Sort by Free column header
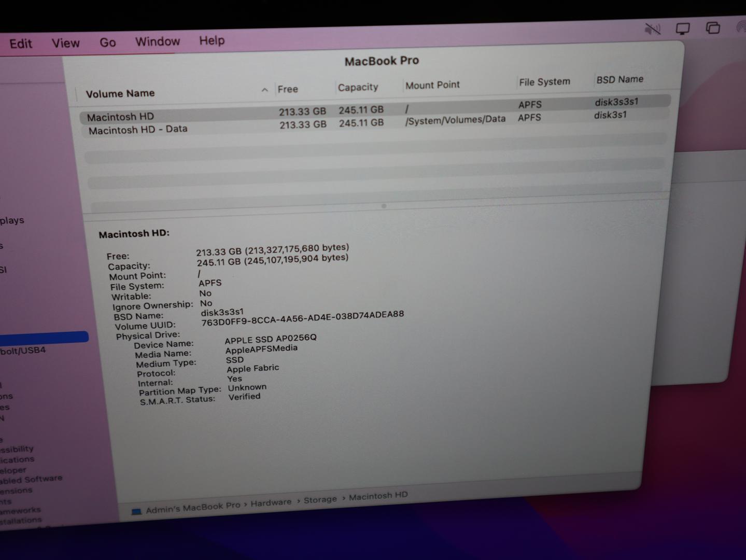 [x=288, y=89]
